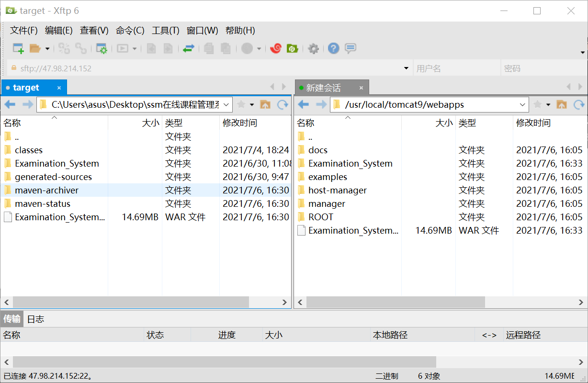Close the 新建会话 tab

(362, 88)
